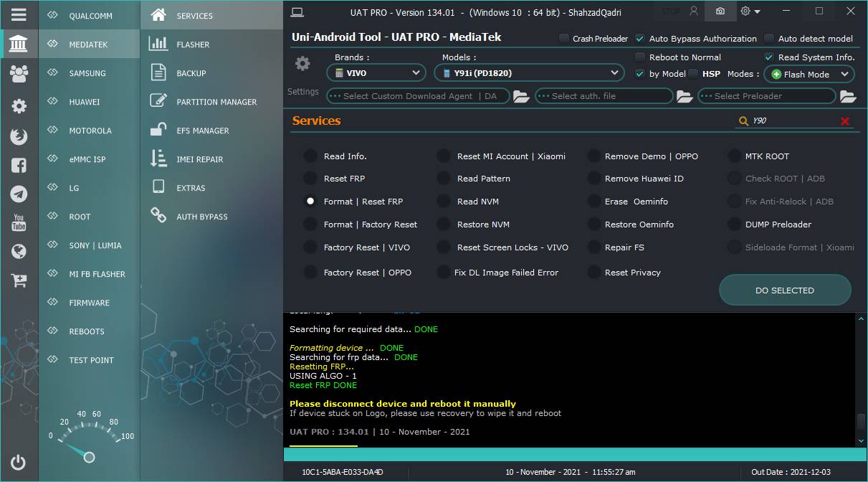Click the Telegram icon in sidebar
Screen dimensions: 868x482
pyautogui.click(x=19, y=194)
